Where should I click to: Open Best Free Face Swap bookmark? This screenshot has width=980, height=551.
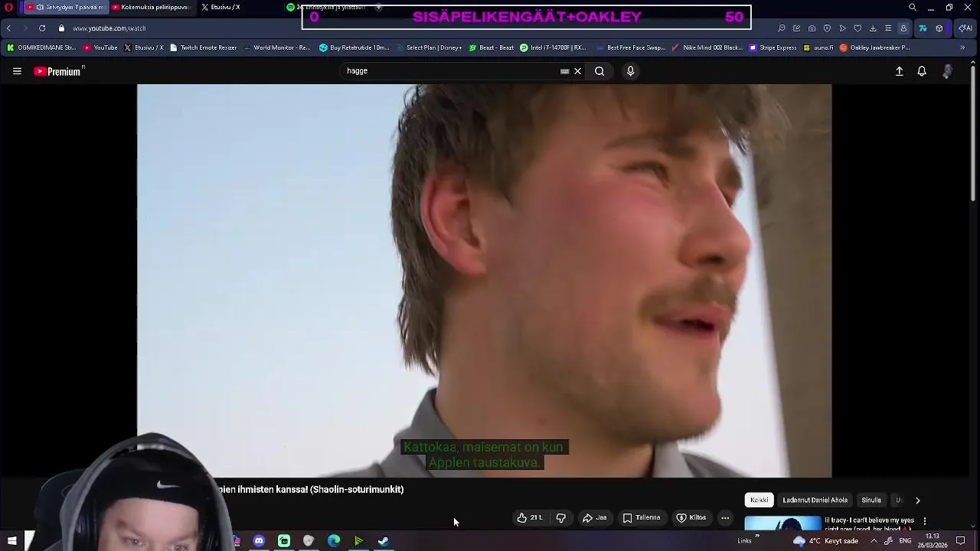[631, 47]
